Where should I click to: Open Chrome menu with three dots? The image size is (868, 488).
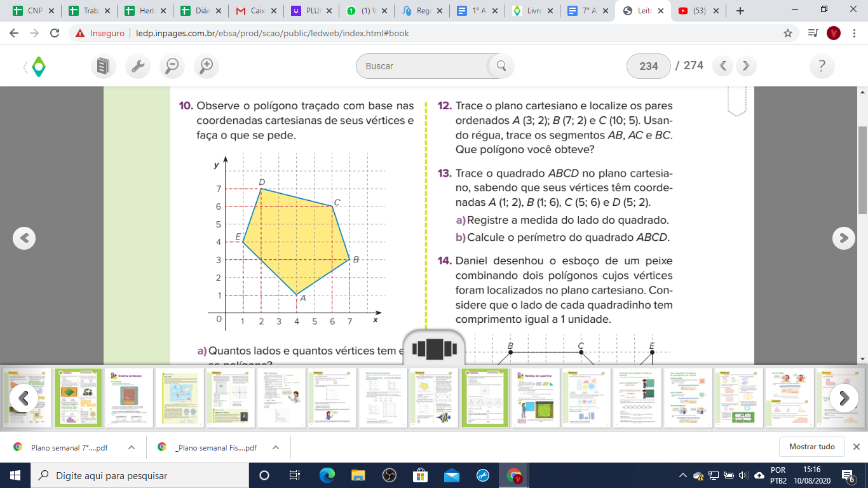[855, 33]
